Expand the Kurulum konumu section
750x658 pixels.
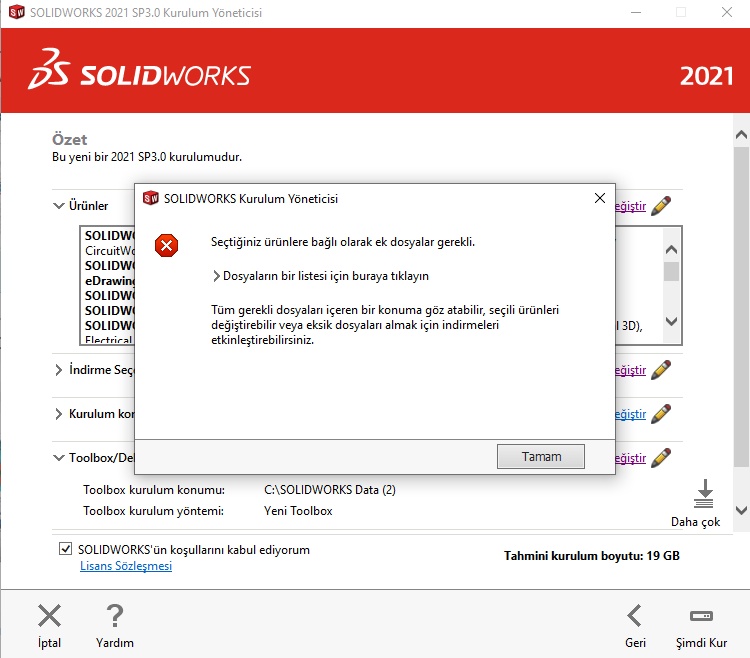(58, 414)
